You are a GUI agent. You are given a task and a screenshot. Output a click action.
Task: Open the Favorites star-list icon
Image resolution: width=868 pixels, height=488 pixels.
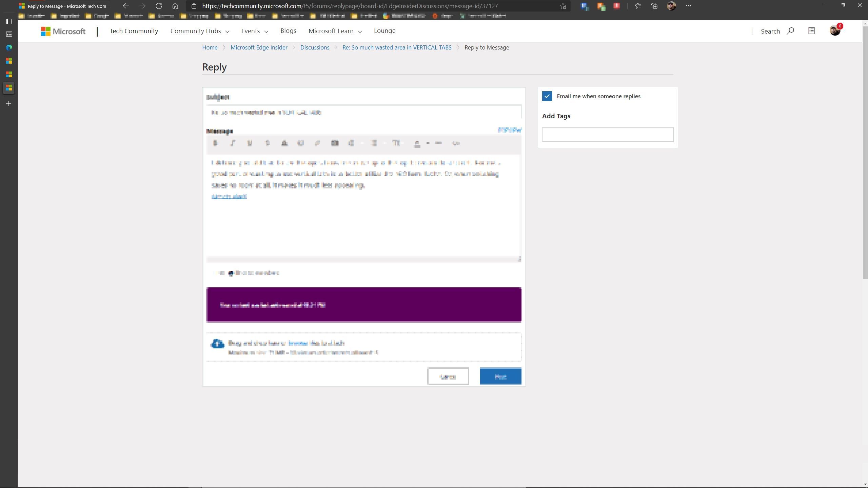tap(638, 6)
